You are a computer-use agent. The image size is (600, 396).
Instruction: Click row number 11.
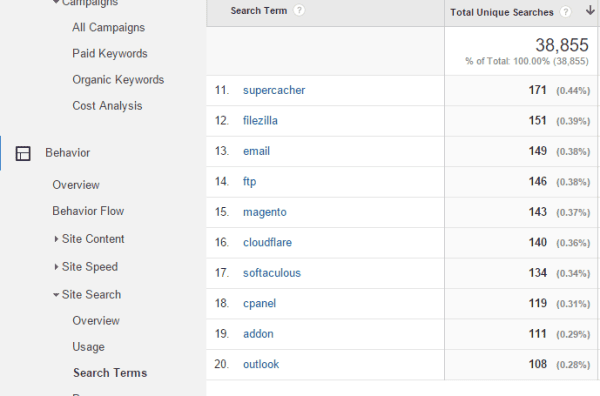(x=222, y=90)
